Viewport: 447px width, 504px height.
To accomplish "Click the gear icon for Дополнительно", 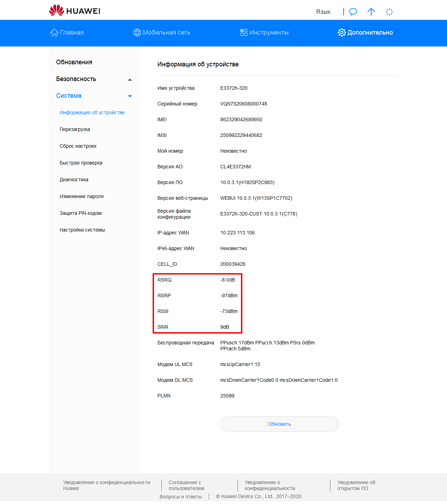I will 342,32.
